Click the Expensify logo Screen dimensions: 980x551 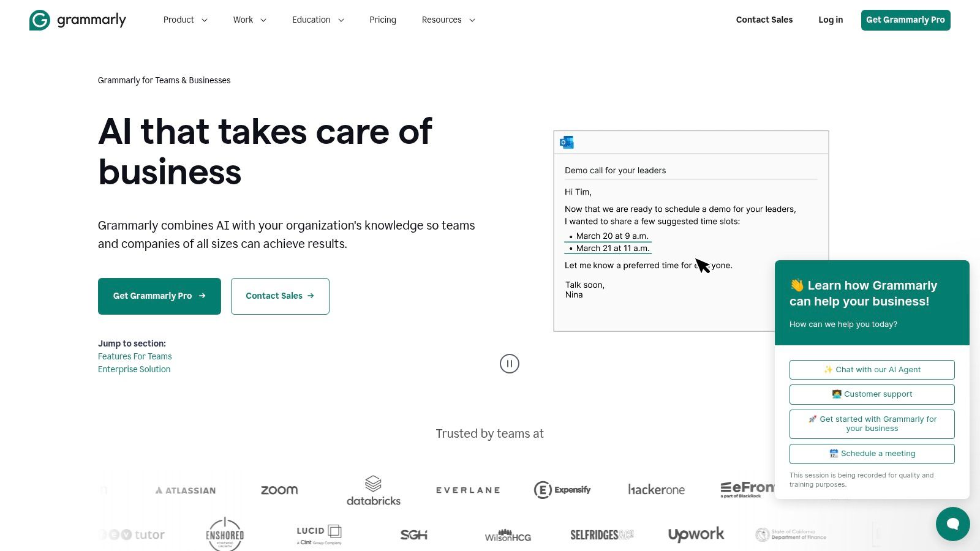[x=562, y=490]
